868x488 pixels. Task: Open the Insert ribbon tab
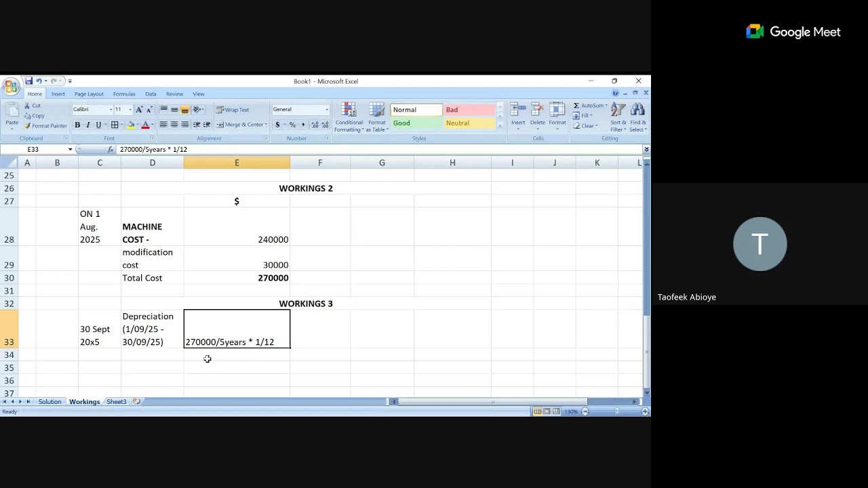(58, 94)
